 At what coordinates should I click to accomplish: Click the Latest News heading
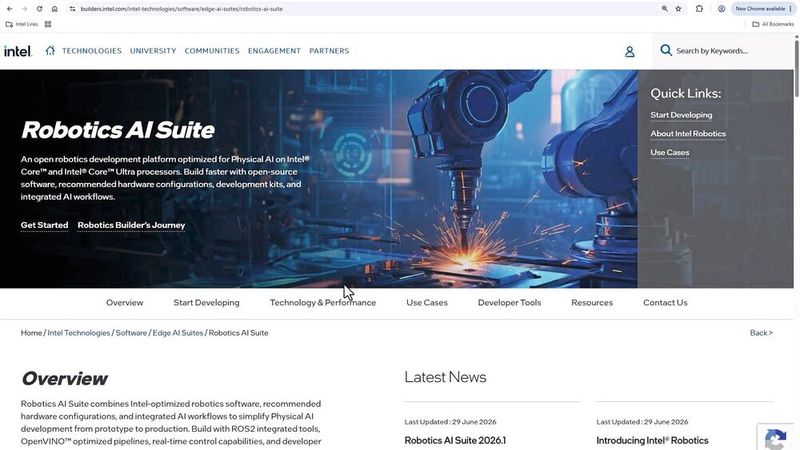(445, 377)
